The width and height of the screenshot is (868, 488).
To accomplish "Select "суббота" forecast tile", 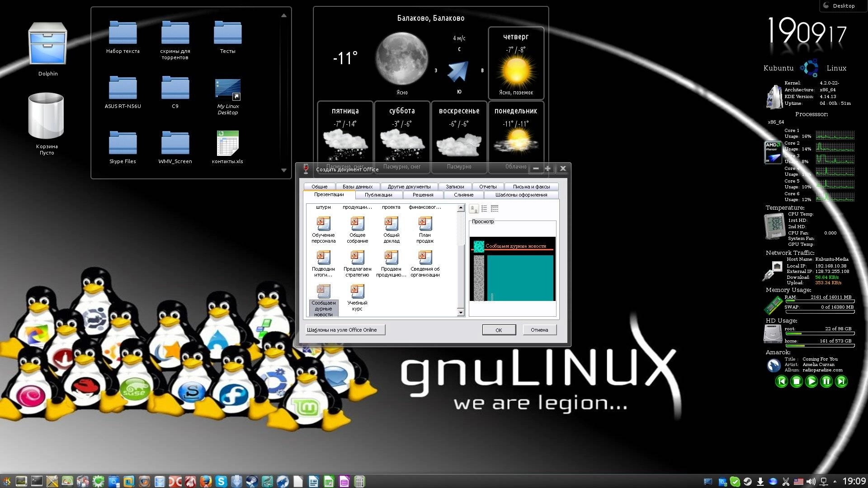I will click(x=402, y=137).
